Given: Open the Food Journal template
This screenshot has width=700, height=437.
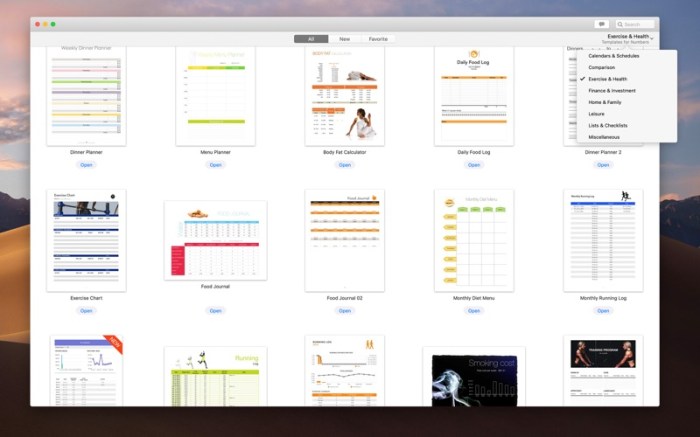Looking at the screenshot, I should click(216, 311).
